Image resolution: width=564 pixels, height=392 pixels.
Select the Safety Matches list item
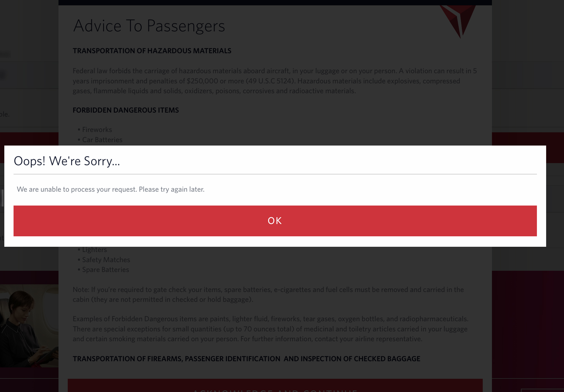106,260
